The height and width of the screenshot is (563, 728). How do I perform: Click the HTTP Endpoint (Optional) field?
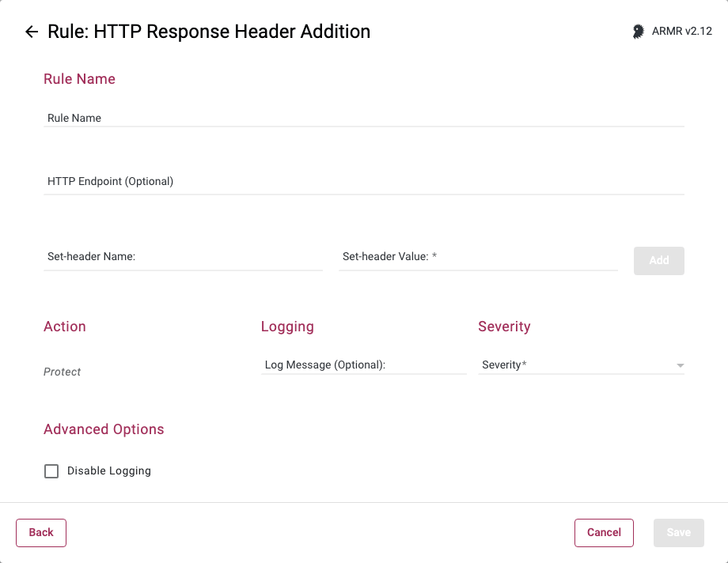point(364,181)
